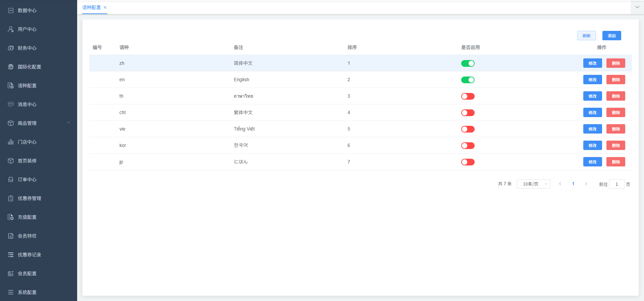Click the 数据中心 sidebar icon
The width and height of the screenshot is (644, 301).
[11, 10]
